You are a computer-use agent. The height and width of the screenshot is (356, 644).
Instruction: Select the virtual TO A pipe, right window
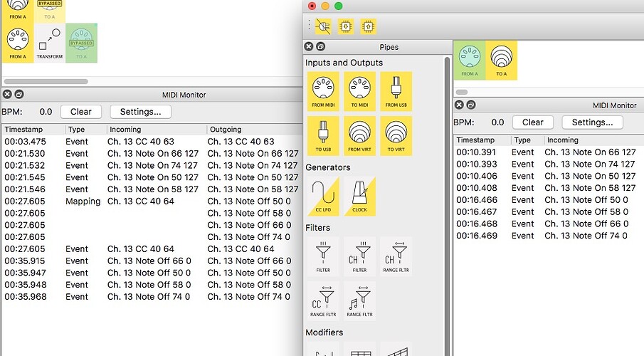pos(502,61)
